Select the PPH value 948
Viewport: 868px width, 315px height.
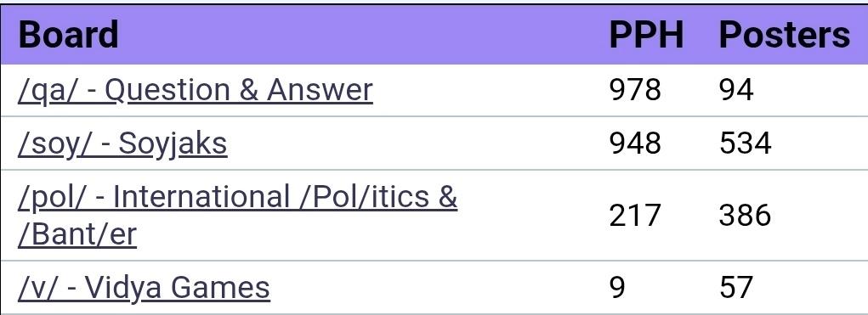635,143
